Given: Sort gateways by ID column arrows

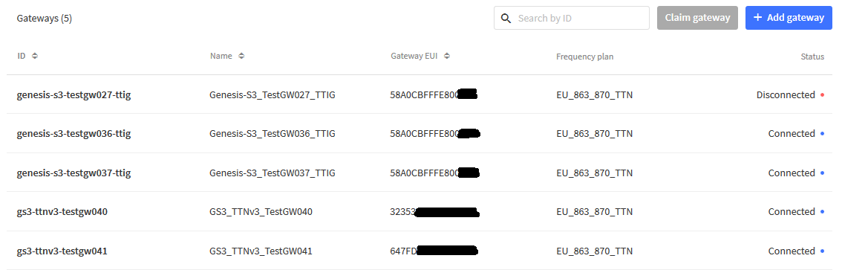Looking at the screenshot, I should click(34, 56).
